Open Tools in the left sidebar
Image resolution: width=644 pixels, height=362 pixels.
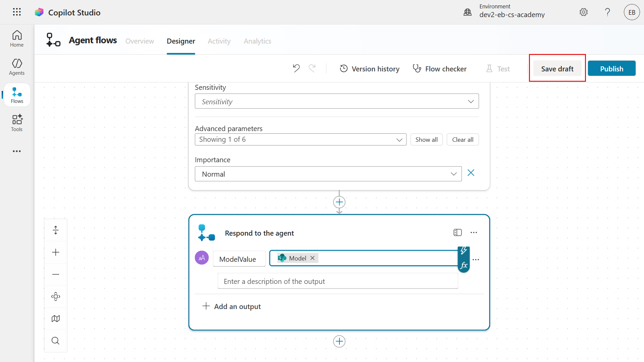(17, 123)
